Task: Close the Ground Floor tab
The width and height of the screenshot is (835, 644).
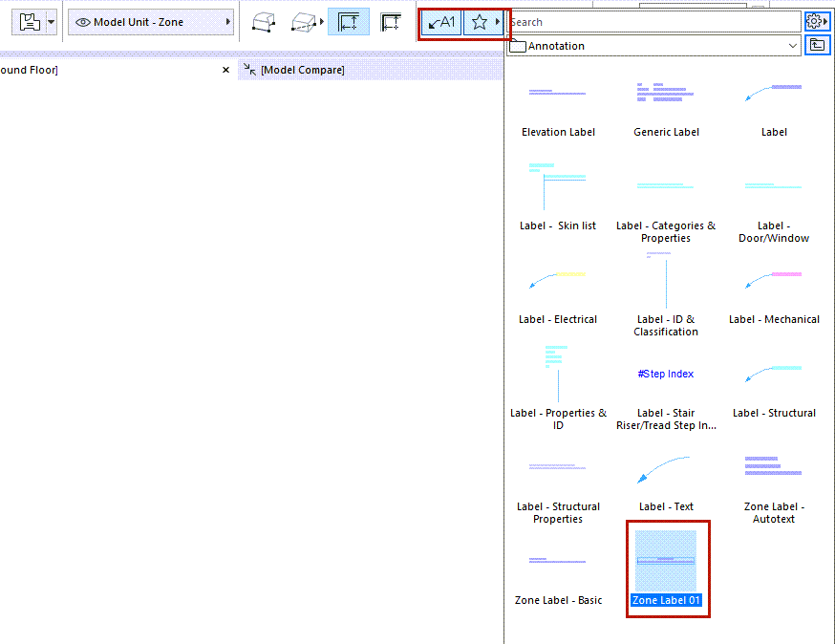Action: pyautogui.click(x=225, y=70)
